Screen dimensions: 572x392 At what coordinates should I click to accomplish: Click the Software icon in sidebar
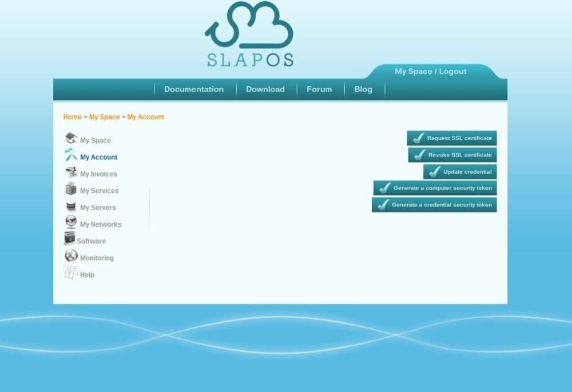(69, 238)
